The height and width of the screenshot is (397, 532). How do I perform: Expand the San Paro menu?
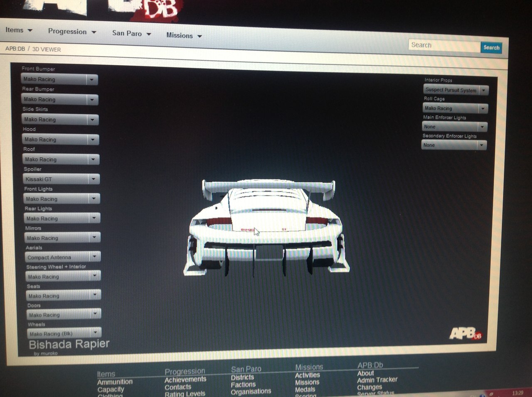click(x=131, y=34)
